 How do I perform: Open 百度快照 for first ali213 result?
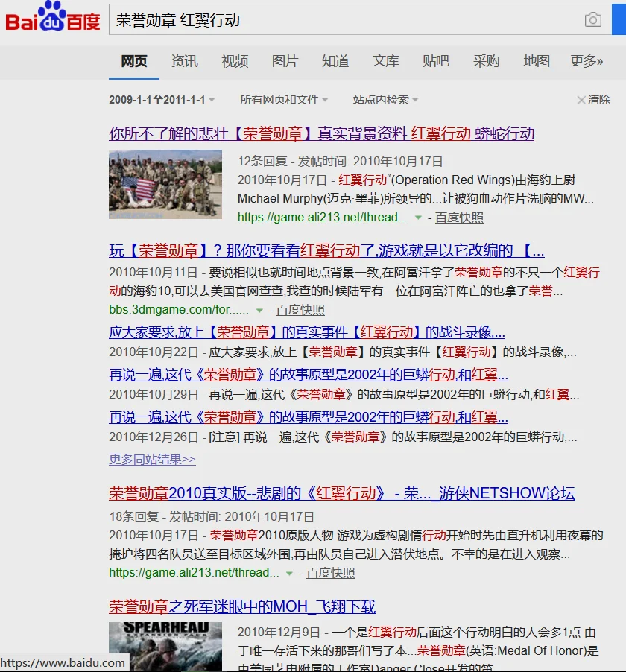coord(459,218)
